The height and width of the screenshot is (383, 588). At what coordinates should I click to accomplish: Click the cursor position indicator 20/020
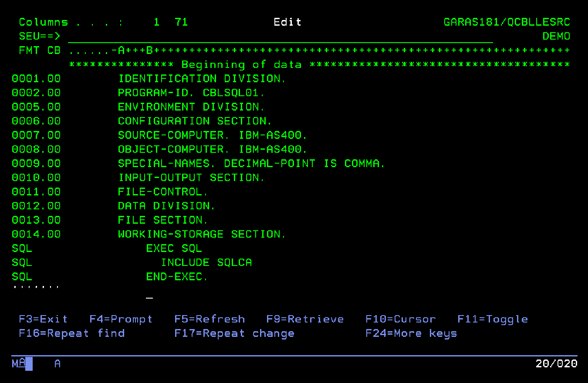pyautogui.click(x=556, y=363)
